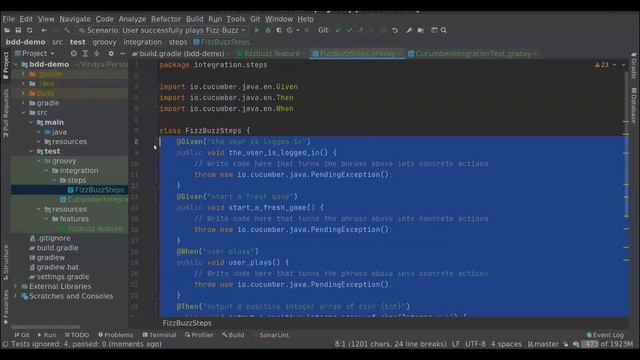Collapse the src folder node
This screenshot has width=640, height=360.
[23, 113]
